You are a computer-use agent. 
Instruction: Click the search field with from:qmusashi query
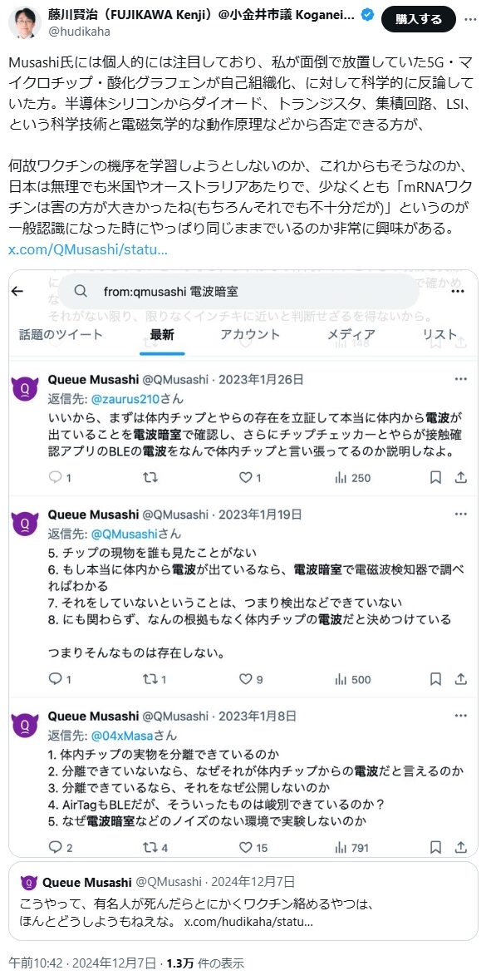[238, 291]
